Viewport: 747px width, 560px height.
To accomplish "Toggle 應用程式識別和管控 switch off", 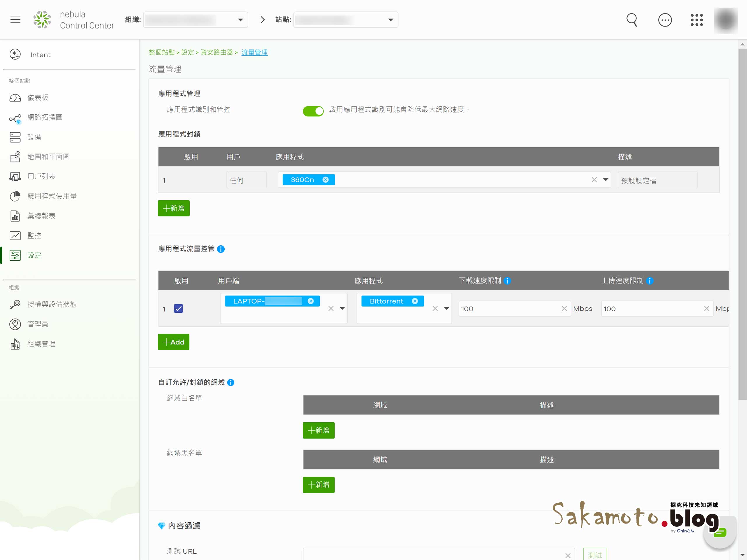I will point(313,110).
